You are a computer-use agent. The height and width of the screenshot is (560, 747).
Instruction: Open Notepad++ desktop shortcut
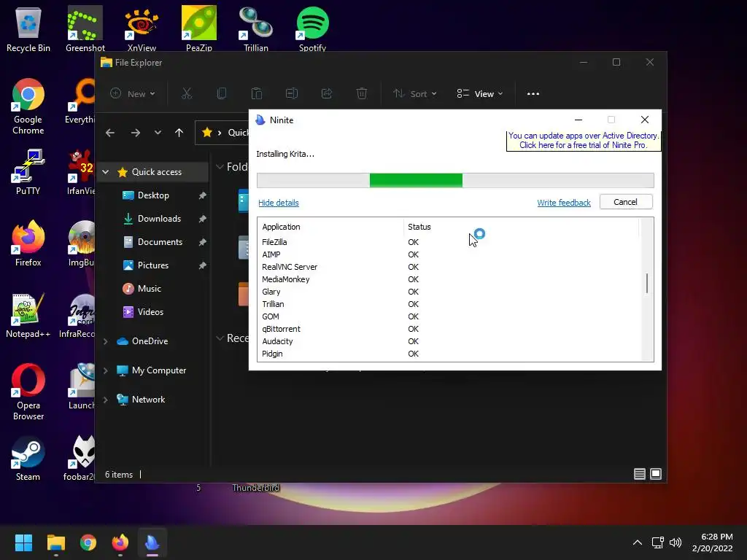point(28,315)
